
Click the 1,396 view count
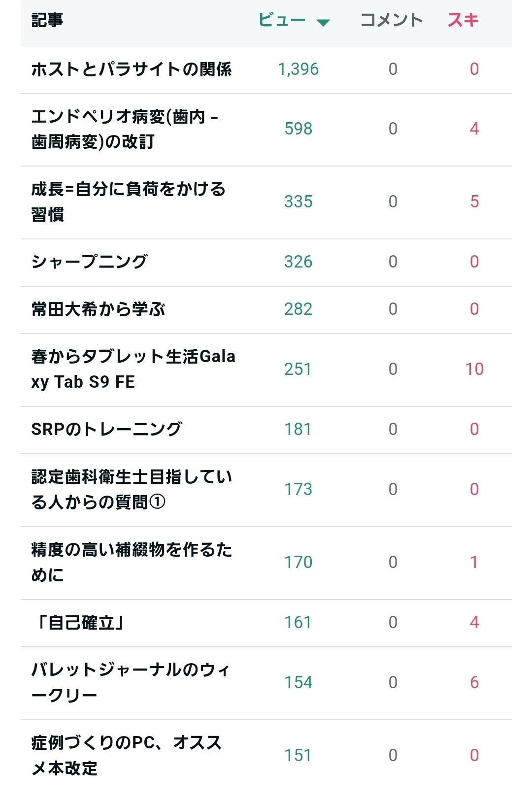pos(299,69)
